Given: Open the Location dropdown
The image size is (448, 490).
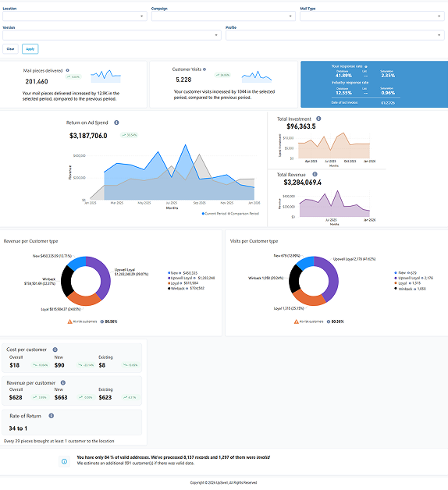Looking at the screenshot, I should [75, 16].
